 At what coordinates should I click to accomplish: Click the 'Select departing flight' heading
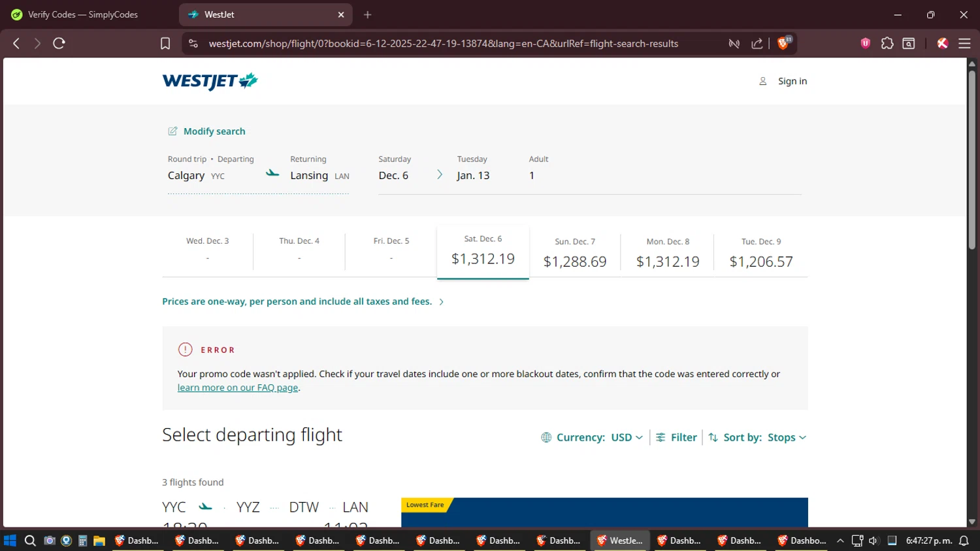pos(252,435)
